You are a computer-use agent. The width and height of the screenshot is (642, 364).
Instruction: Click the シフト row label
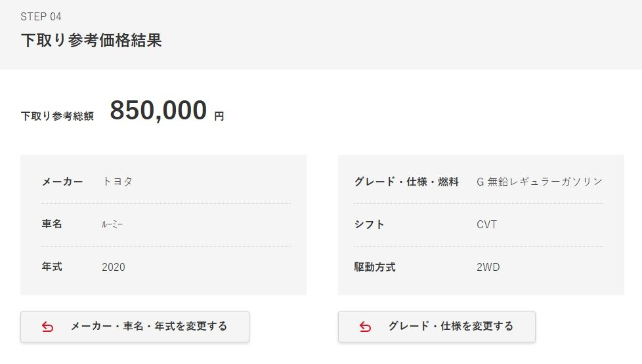(369, 224)
